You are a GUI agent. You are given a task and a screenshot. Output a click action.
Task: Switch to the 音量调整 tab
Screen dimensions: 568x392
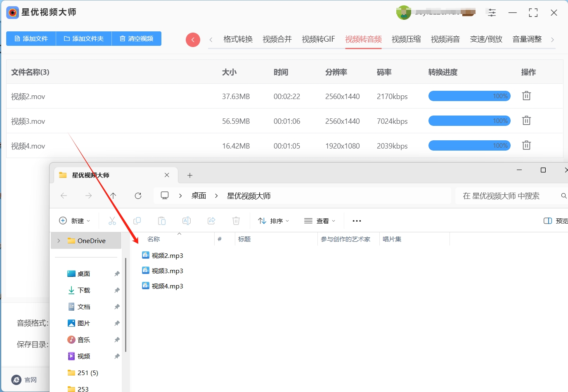tap(527, 39)
